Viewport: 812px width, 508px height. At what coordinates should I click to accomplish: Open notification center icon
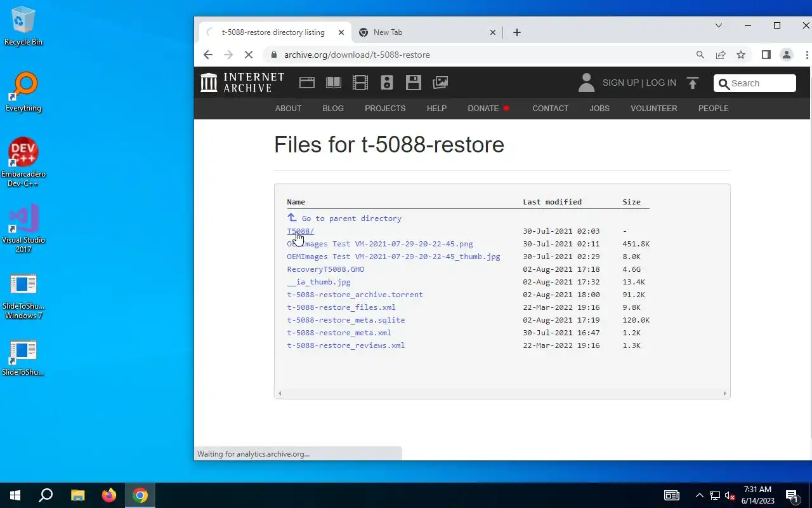(792, 495)
